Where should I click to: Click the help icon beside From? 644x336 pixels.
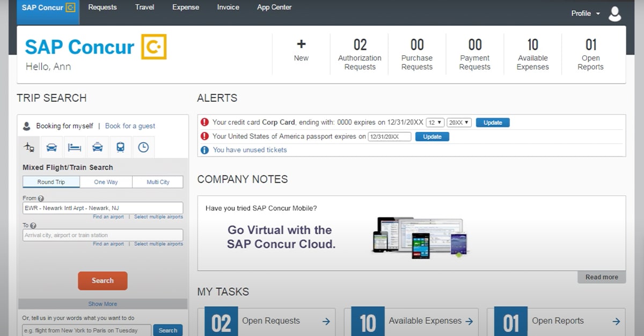click(x=41, y=199)
